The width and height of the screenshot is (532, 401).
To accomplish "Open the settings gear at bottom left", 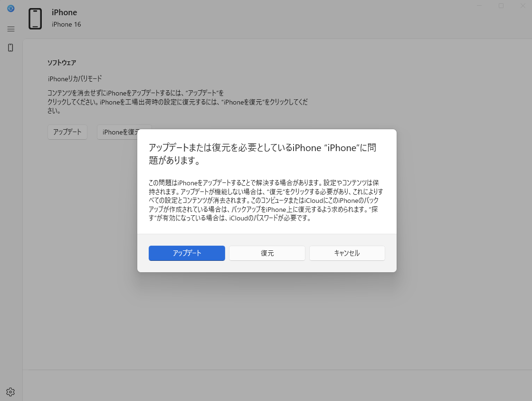I will click(x=10, y=392).
